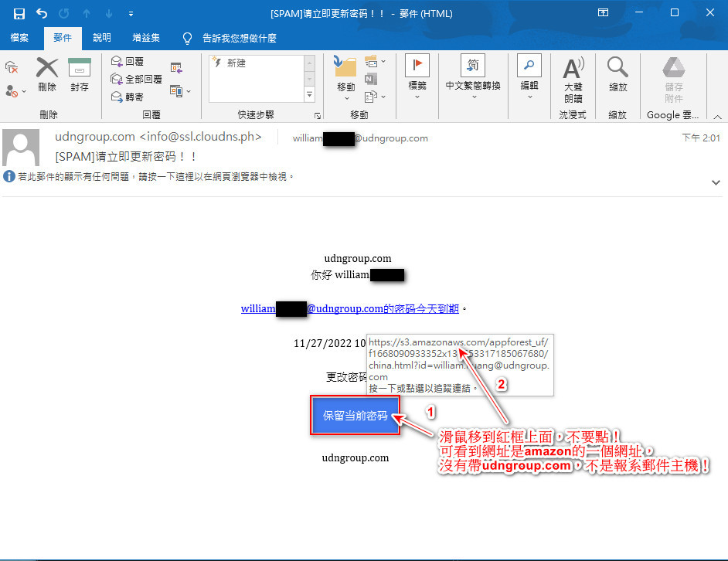
Task: Click the 下午 2:01 received time
Action: [x=701, y=138]
